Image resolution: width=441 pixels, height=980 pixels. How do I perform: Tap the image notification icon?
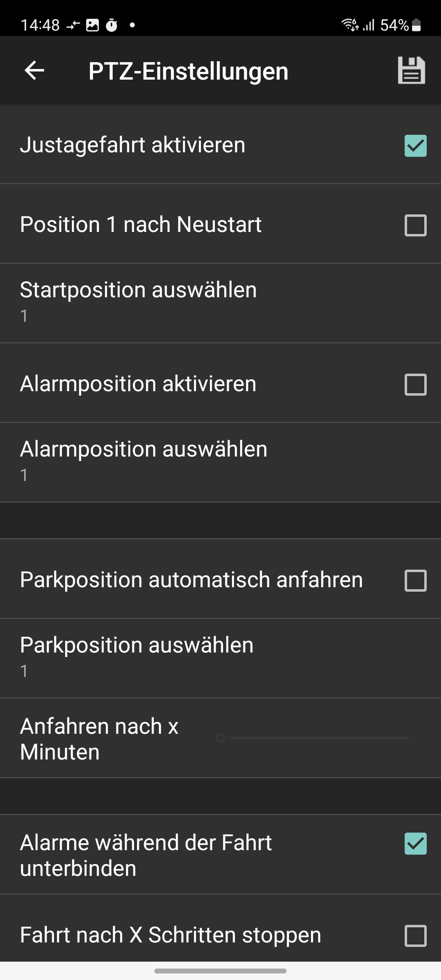[x=92, y=25]
